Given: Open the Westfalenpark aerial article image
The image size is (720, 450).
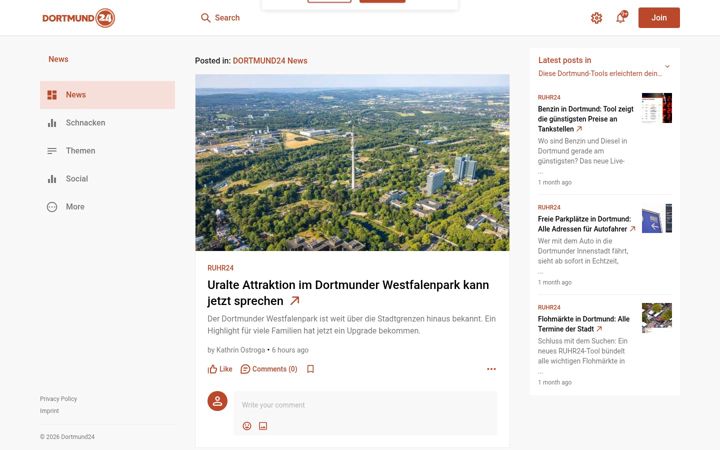Looking at the screenshot, I should (352, 163).
